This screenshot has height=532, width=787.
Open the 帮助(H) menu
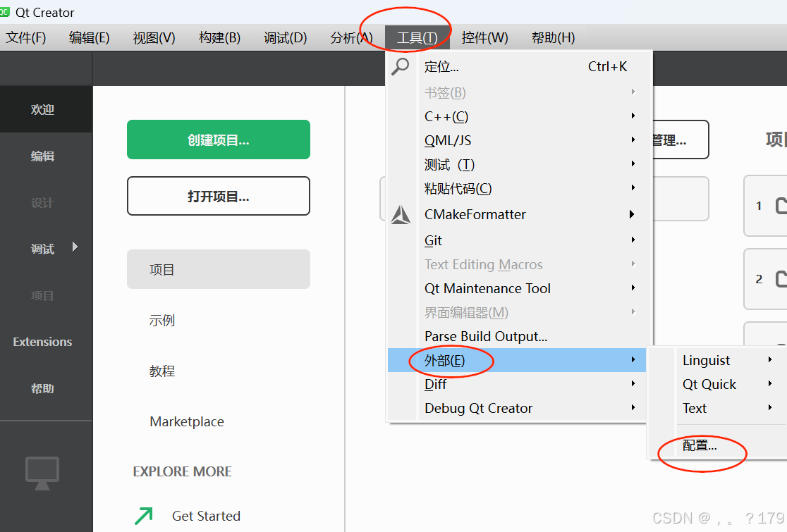coord(553,37)
